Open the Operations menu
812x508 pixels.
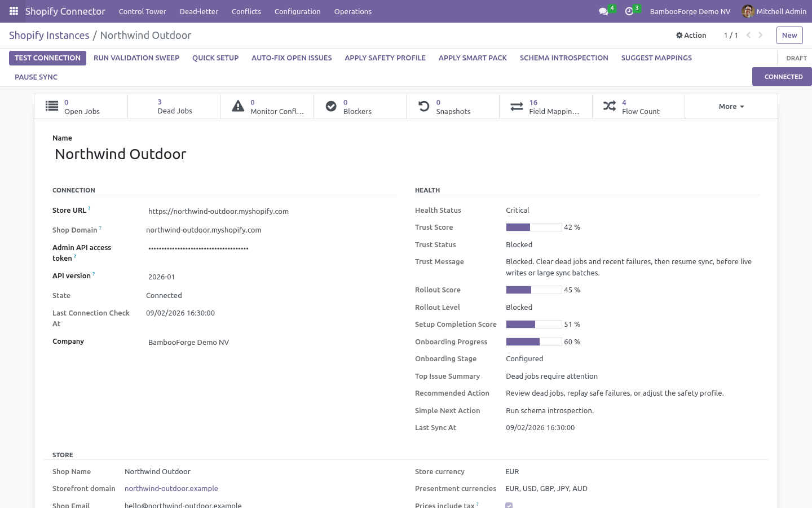[x=352, y=11]
